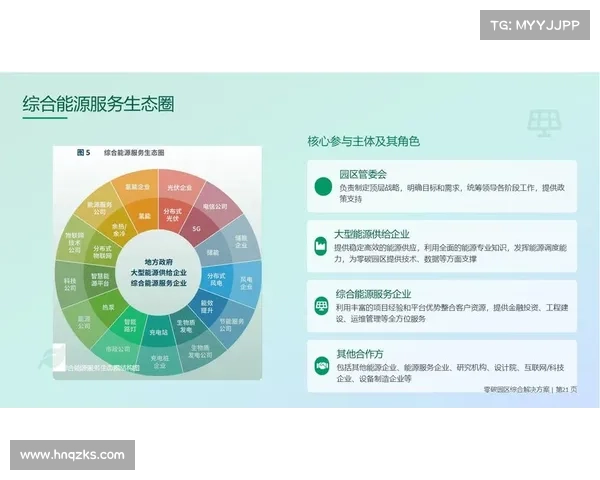Click the 氢能企业 outer wheel segment
600x480 pixels.
pyautogui.click(x=137, y=187)
